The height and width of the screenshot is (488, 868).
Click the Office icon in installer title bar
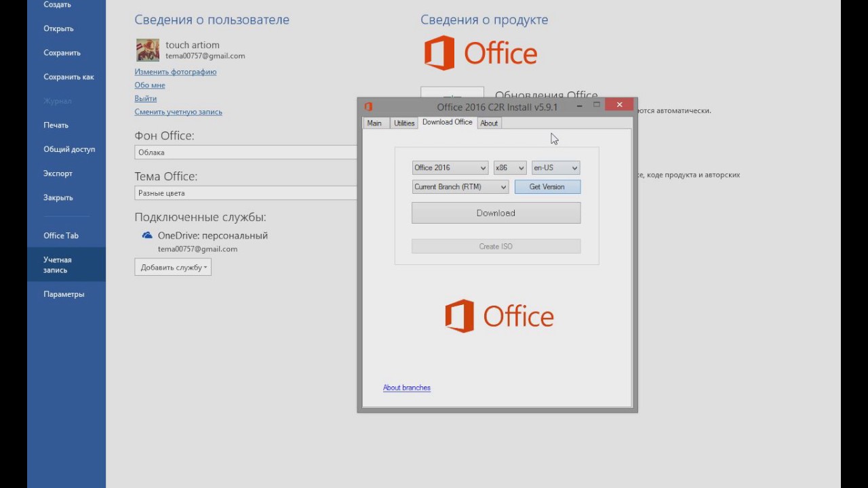[368, 106]
